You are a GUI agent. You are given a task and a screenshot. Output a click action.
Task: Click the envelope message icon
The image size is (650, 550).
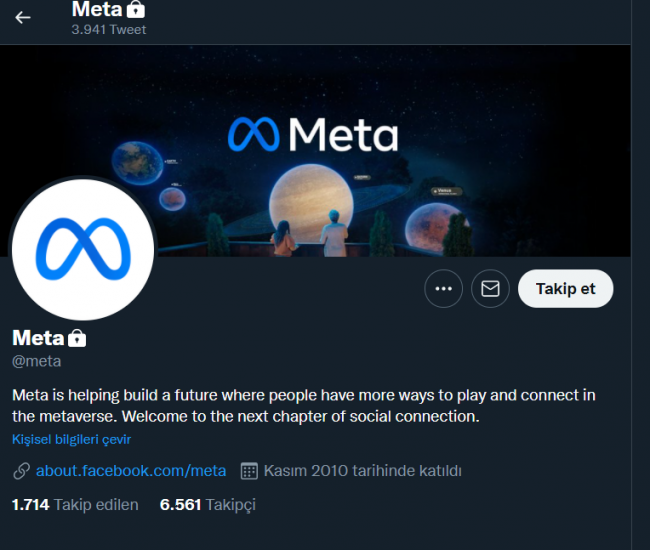click(490, 289)
